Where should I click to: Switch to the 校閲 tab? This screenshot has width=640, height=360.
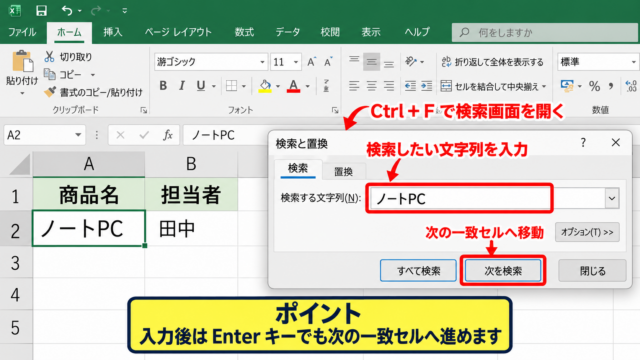pyautogui.click(x=330, y=32)
